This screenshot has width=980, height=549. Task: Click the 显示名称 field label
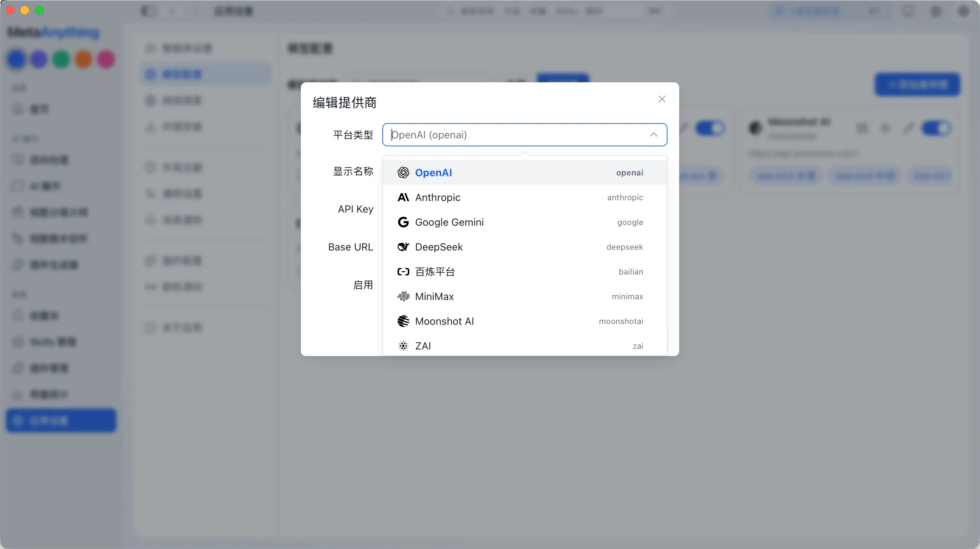(x=352, y=171)
